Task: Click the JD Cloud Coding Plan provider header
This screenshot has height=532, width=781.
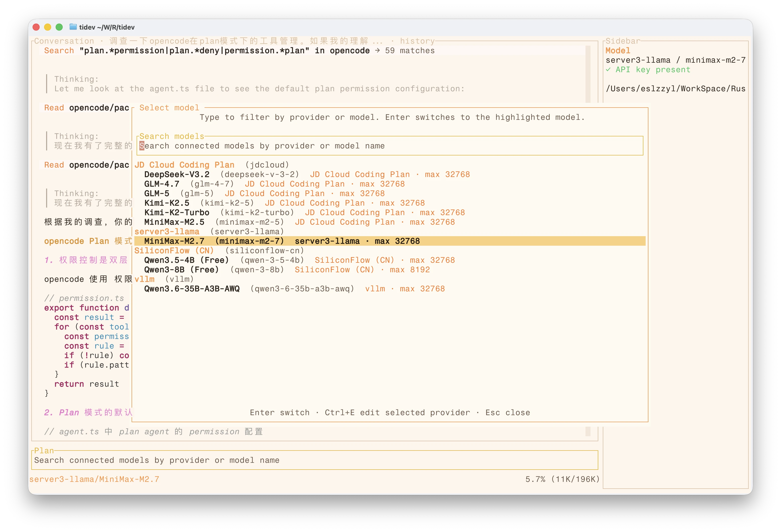Action: click(x=184, y=165)
